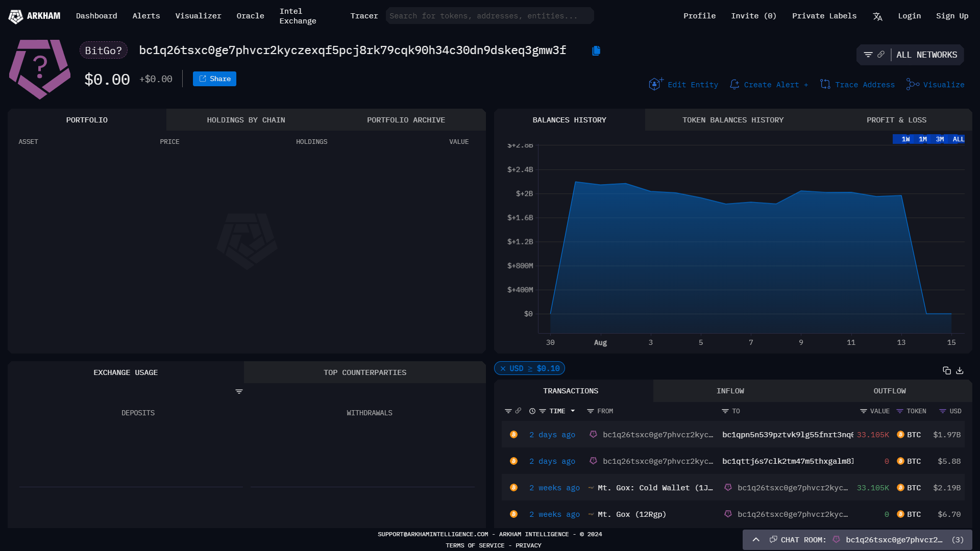Screen dimensions: 980x551
Task: Open the Intel Exchange menu item
Action: click(x=298, y=16)
